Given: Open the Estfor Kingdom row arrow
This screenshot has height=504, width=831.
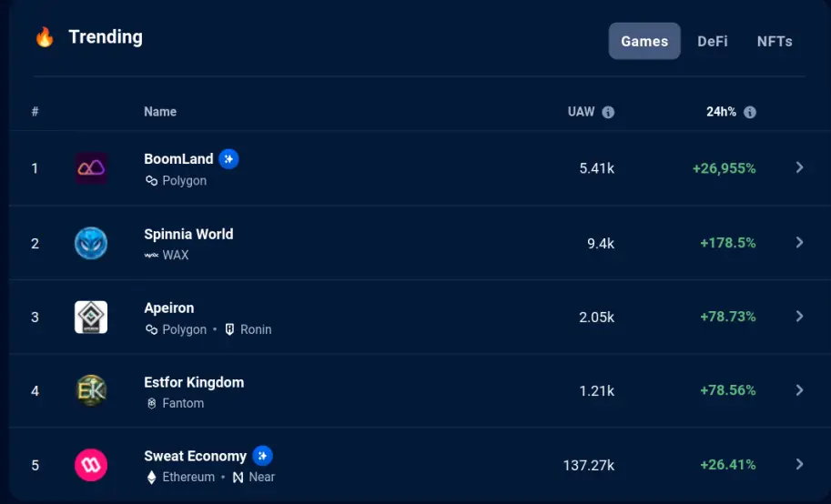Looking at the screenshot, I should point(799,390).
